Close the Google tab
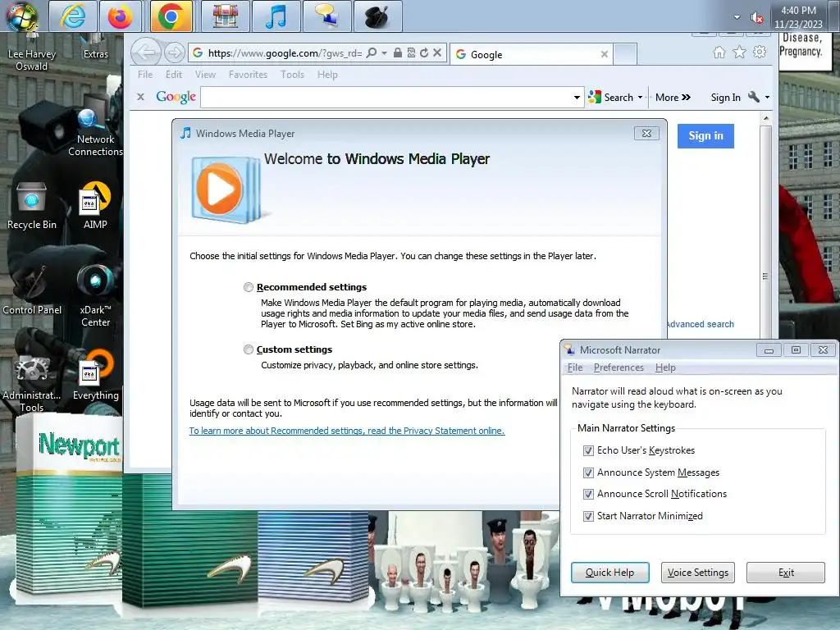Image resolution: width=840 pixels, height=630 pixels. click(605, 54)
